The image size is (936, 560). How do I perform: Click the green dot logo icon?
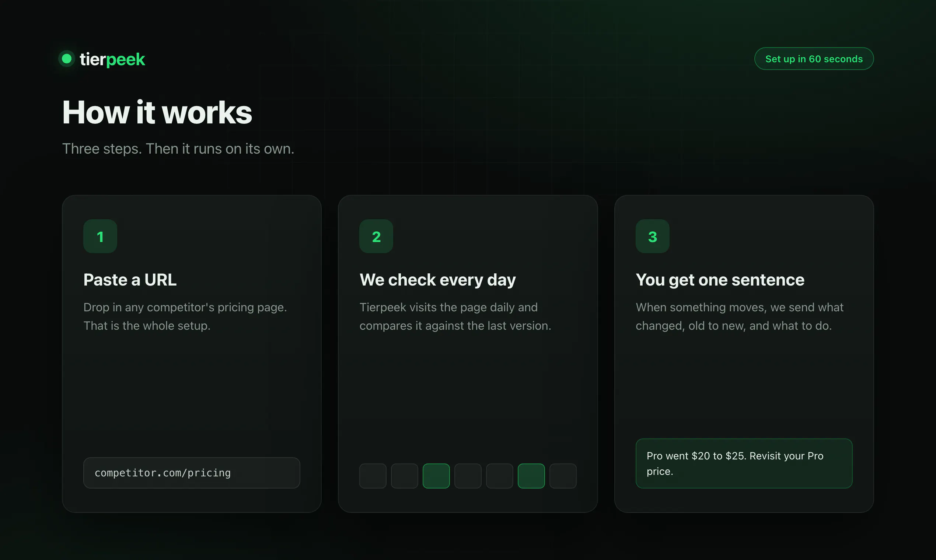(67, 59)
